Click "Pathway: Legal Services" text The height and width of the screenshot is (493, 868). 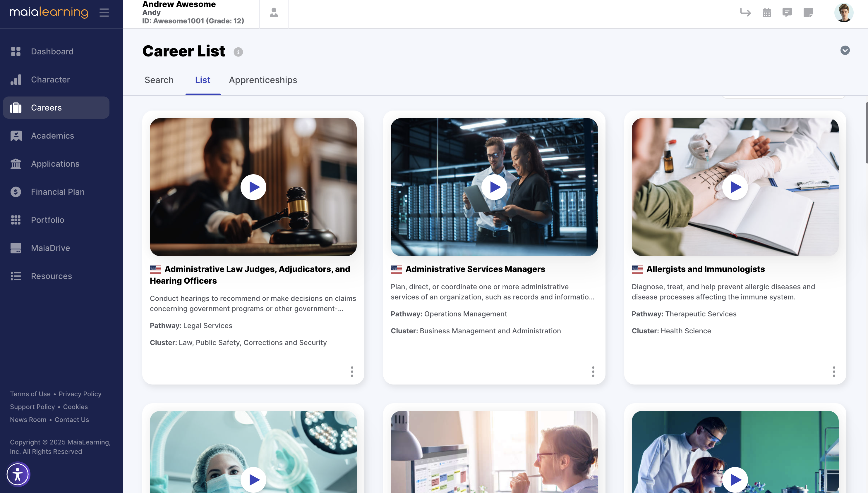pyautogui.click(x=191, y=326)
